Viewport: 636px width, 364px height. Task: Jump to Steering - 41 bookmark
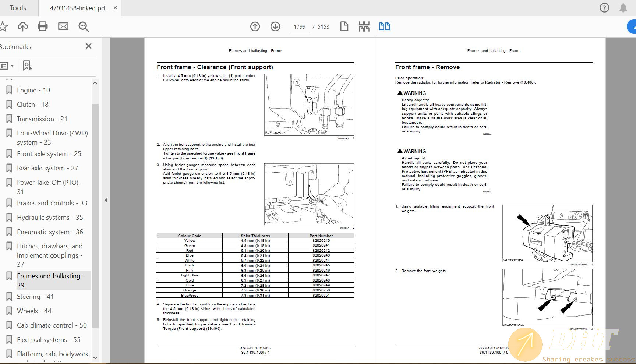[35, 297]
